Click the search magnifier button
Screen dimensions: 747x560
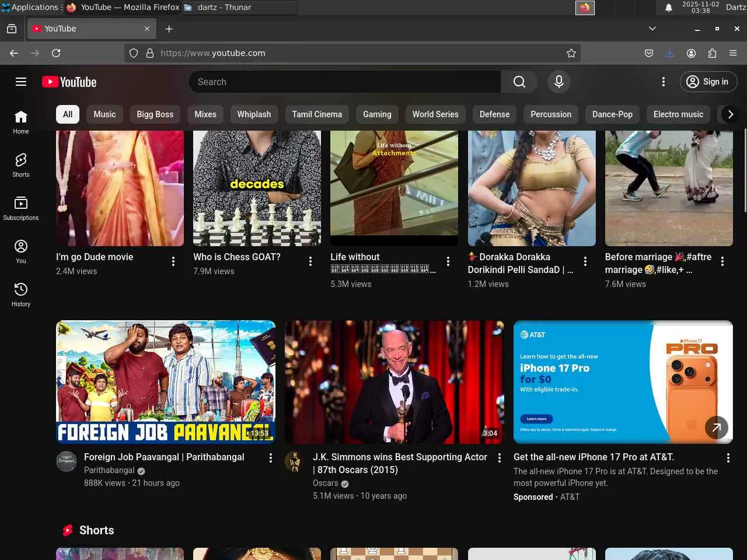coord(519,82)
